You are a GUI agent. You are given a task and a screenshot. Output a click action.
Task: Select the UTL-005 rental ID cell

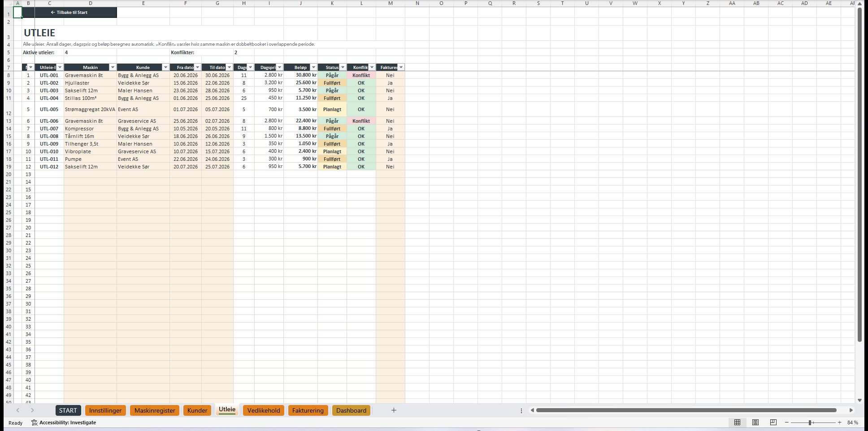pyautogui.click(x=49, y=109)
